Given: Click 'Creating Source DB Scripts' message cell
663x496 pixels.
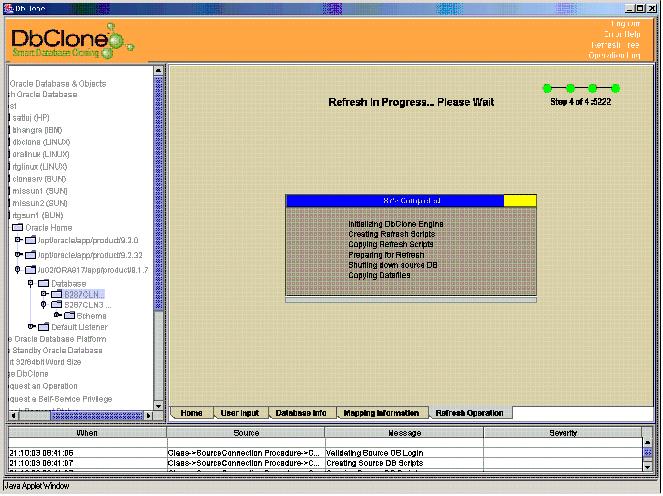Looking at the screenshot, I should coord(404,463).
